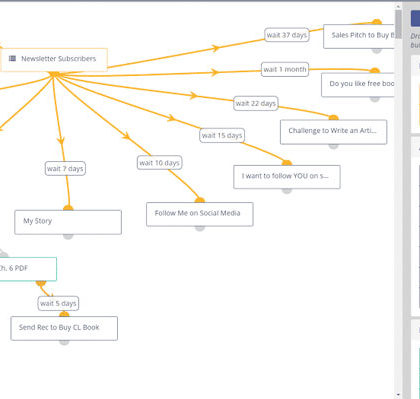Edit the 'wait 1 month' delay label
Screen dimensions: 420x399
click(x=285, y=69)
